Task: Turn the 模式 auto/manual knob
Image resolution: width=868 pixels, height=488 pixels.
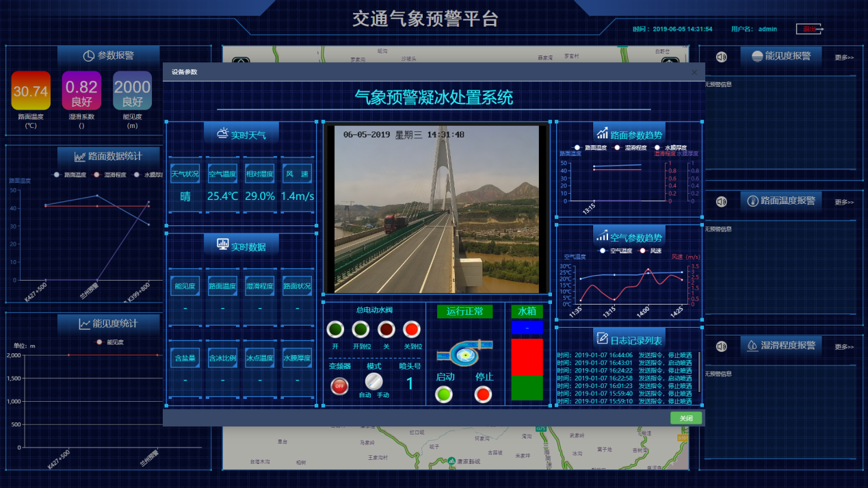Action: (x=373, y=381)
